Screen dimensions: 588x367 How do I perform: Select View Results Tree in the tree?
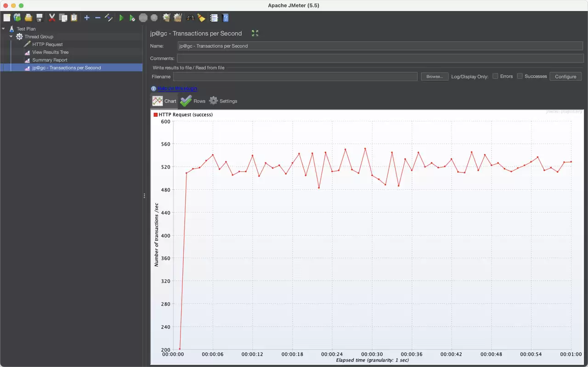click(51, 52)
